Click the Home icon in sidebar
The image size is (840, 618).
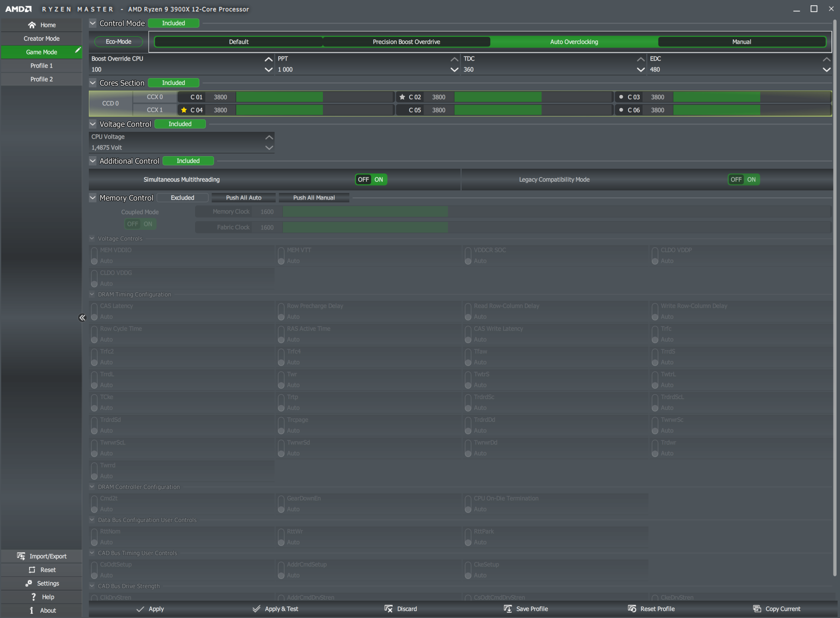[32, 25]
